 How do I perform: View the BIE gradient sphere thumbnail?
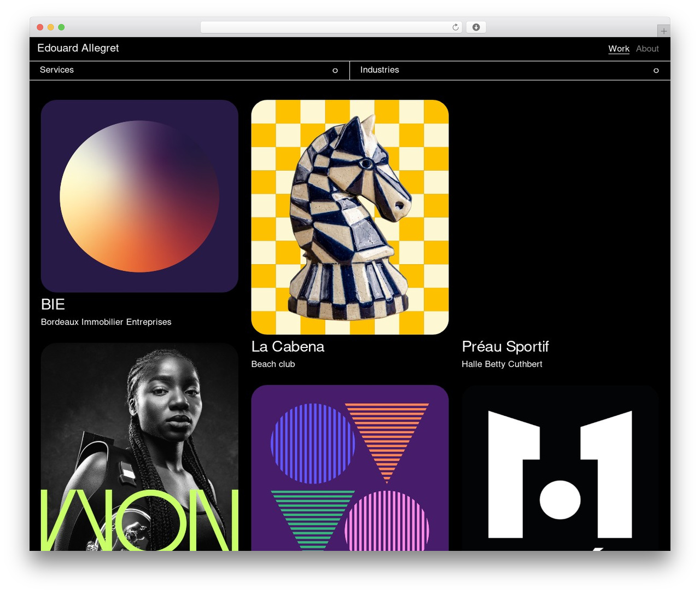[x=139, y=196]
